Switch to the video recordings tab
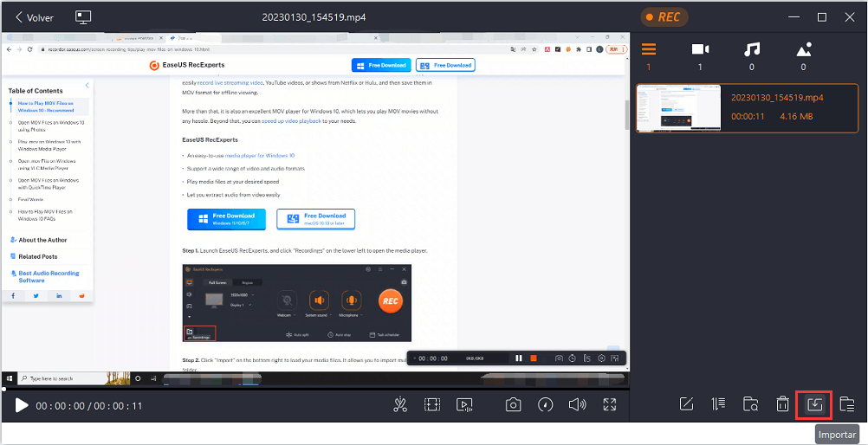This screenshot has height=445, width=868. tap(700, 49)
